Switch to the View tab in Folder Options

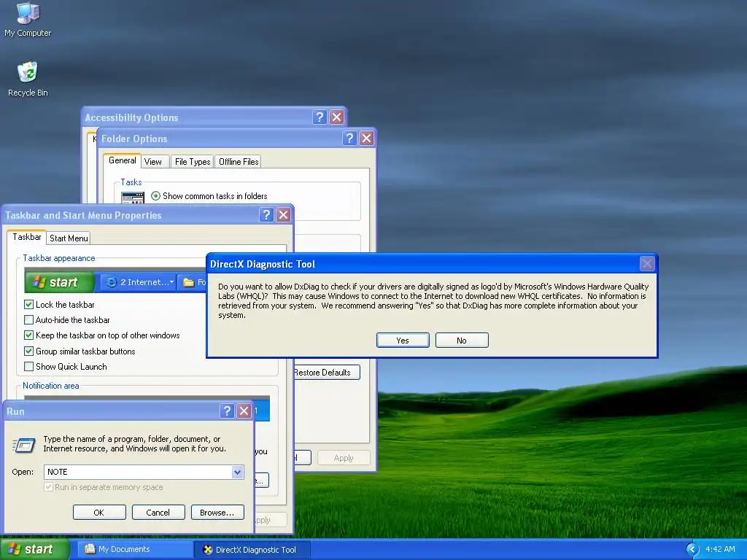(x=153, y=161)
